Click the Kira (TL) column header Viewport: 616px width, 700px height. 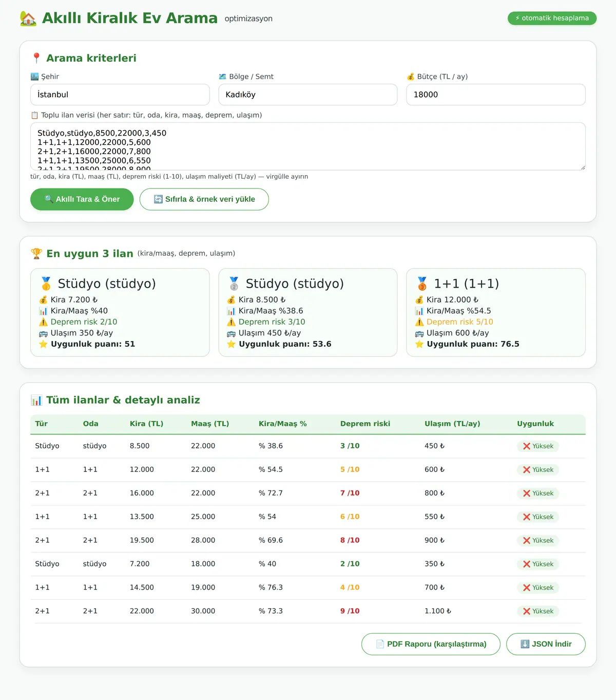coord(146,424)
